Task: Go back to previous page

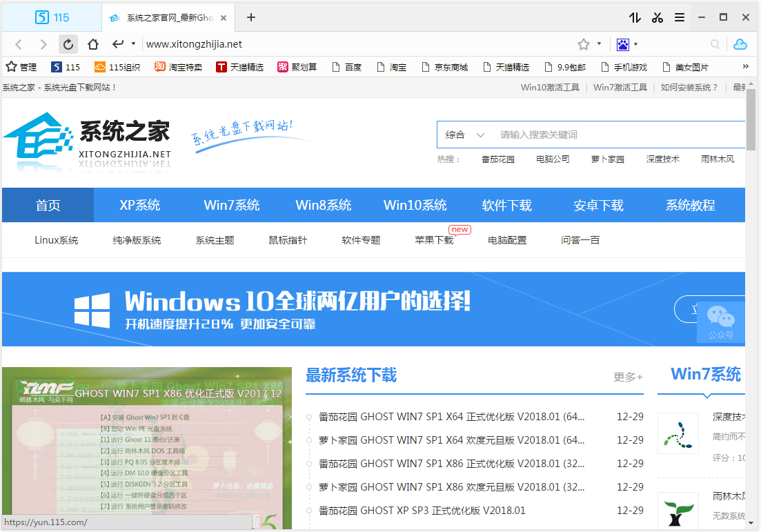Action: tap(19, 45)
